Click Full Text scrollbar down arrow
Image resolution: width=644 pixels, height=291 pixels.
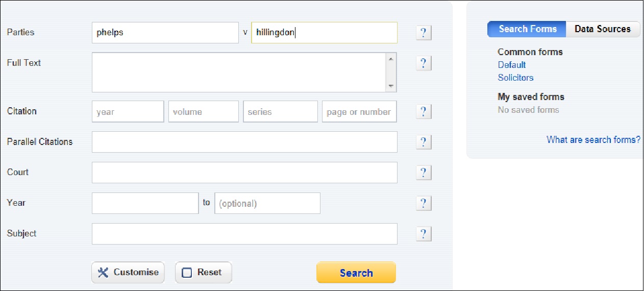pyautogui.click(x=391, y=86)
